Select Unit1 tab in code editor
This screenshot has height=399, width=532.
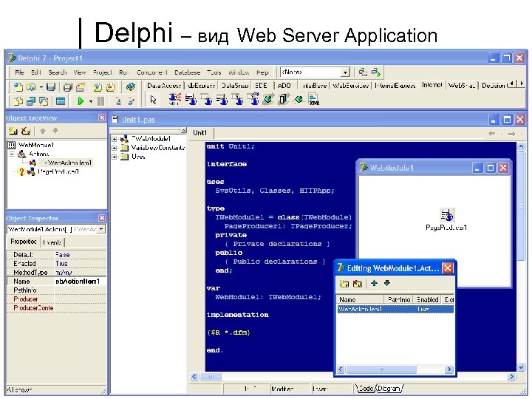(199, 133)
